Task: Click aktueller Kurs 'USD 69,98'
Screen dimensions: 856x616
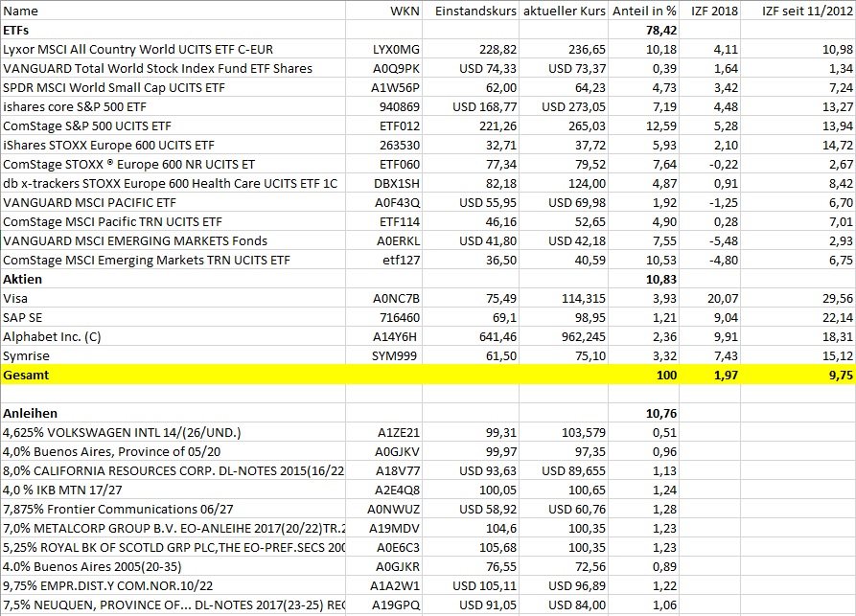Action: click(564, 202)
